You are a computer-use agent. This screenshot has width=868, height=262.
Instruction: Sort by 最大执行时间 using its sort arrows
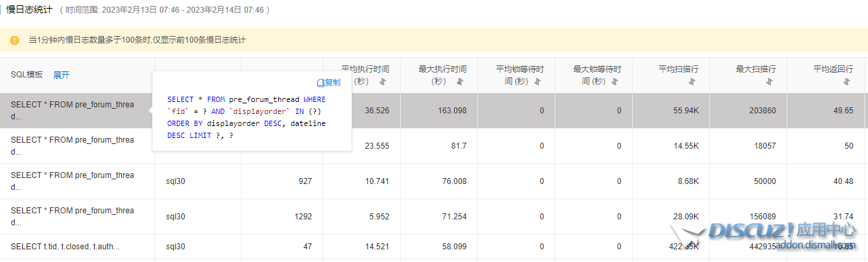[x=460, y=81]
